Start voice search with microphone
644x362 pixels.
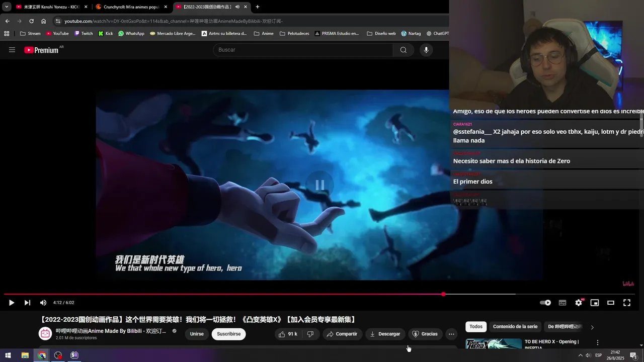pos(426,50)
